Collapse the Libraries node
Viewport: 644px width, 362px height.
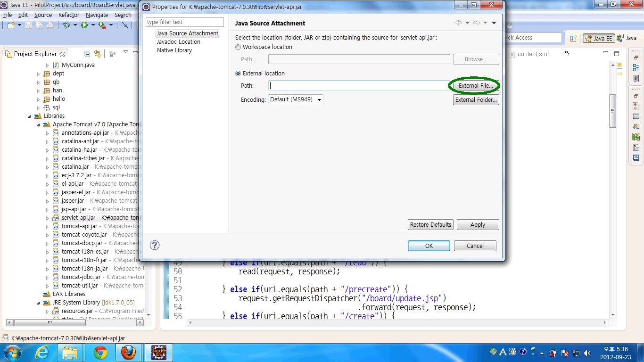30,116
